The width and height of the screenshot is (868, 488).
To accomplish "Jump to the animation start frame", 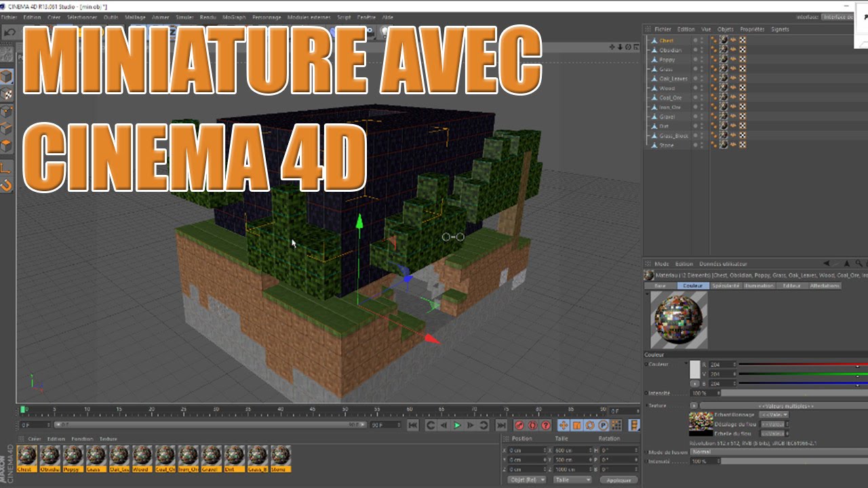I will pos(412,425).
